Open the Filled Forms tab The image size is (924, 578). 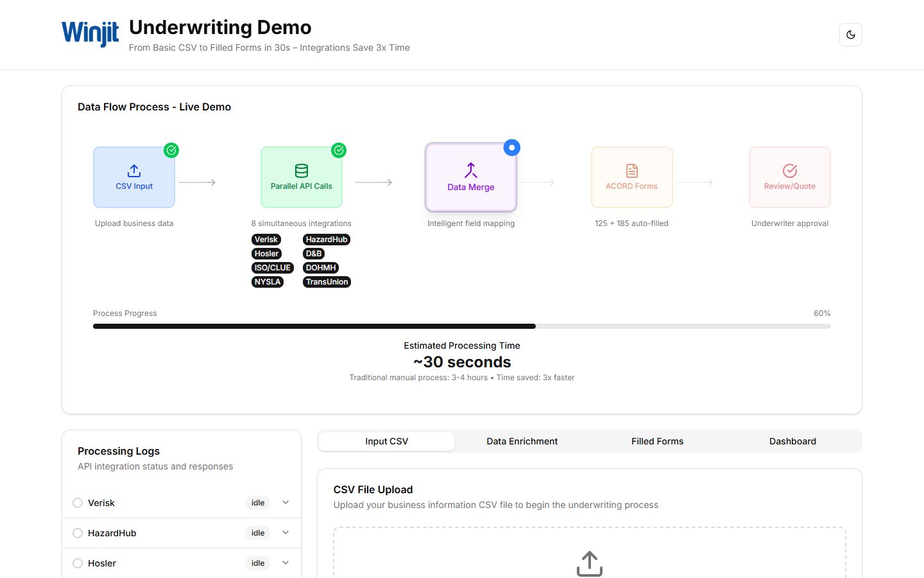coord(657,441)
